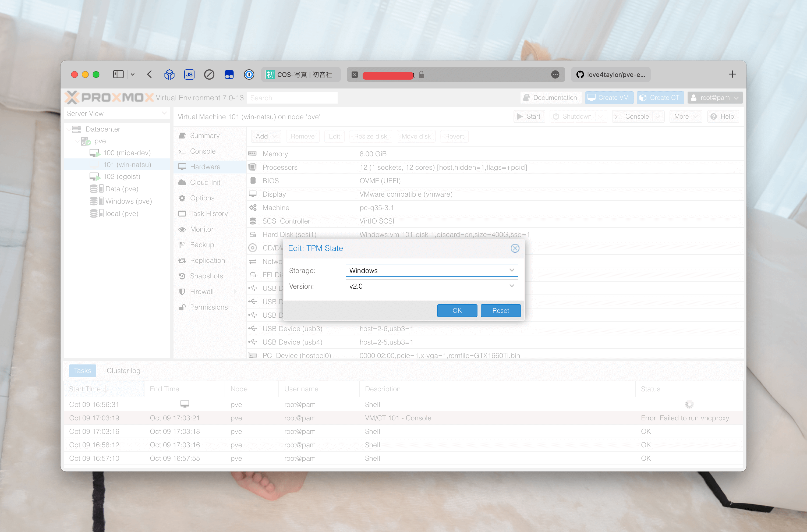Open the JS extension icon in toolbar
This screenshot has height=532, width=807.
click(189, 74)
